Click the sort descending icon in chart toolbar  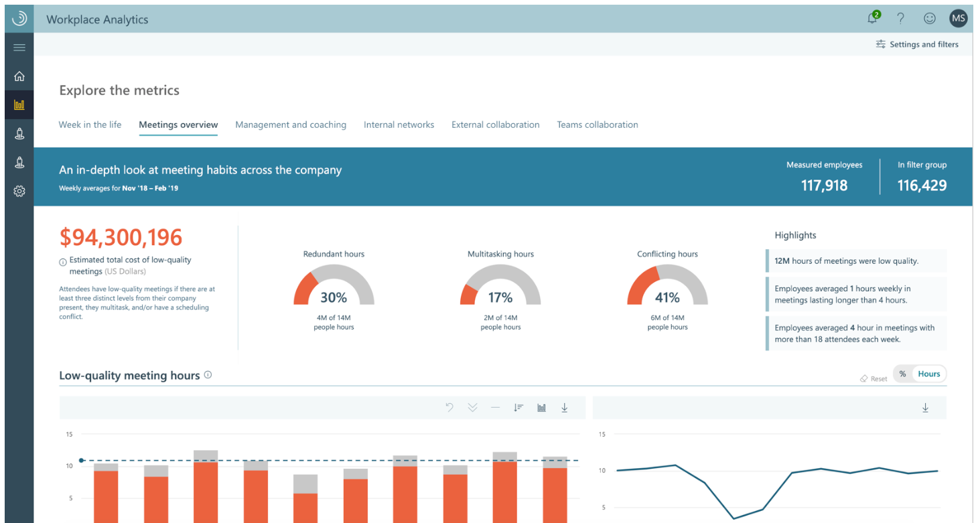point(518,408)
